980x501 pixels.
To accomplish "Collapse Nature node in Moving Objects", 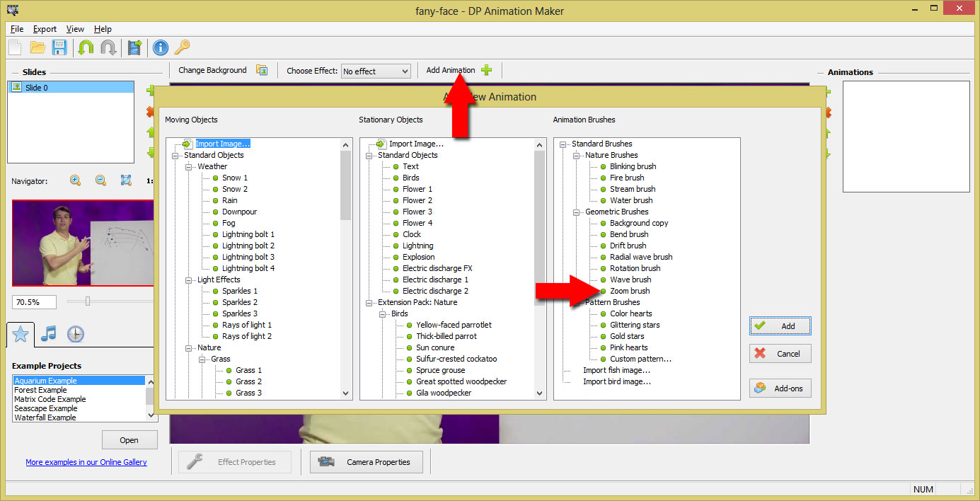I will (x=189, y=347).
